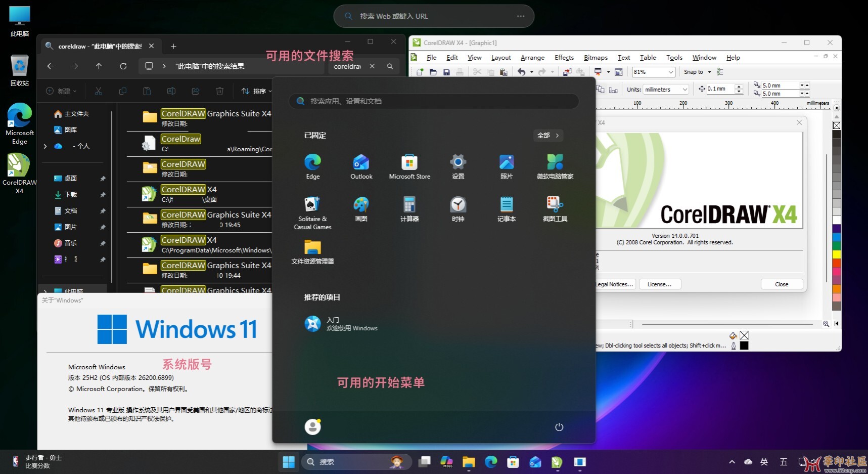Unpin 下载 via the pin icon

103,194
